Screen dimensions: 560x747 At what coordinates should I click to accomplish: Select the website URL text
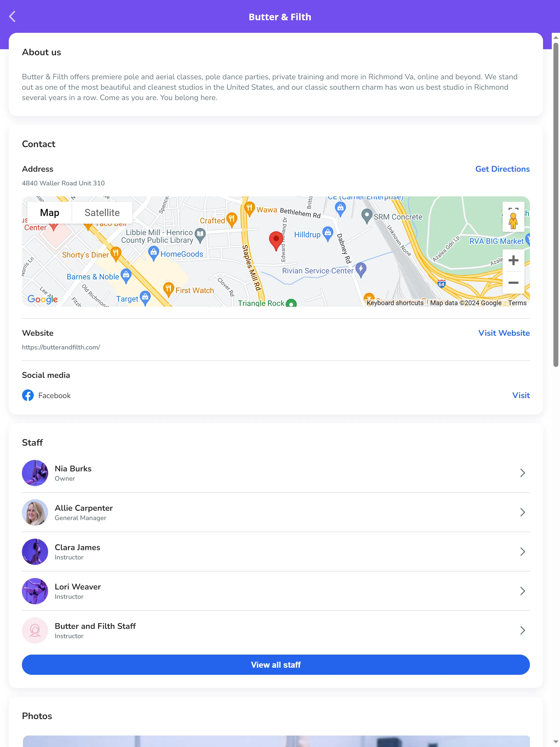coord(61,347)
